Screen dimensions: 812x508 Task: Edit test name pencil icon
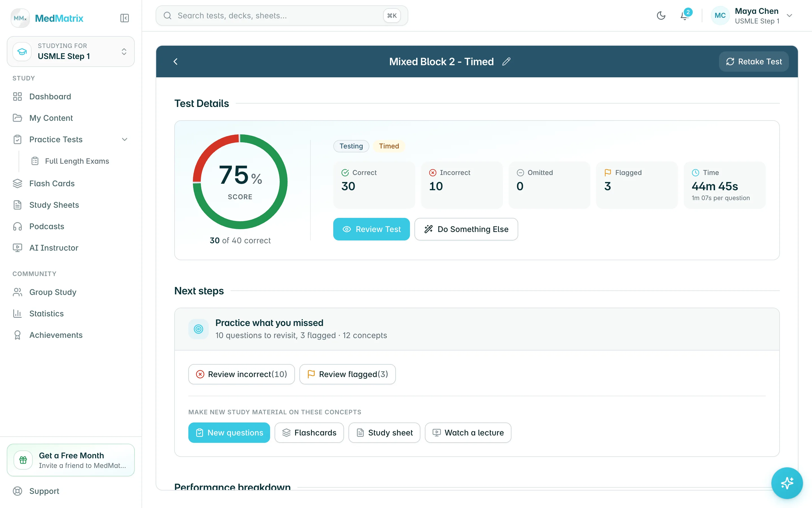(506, 62)
